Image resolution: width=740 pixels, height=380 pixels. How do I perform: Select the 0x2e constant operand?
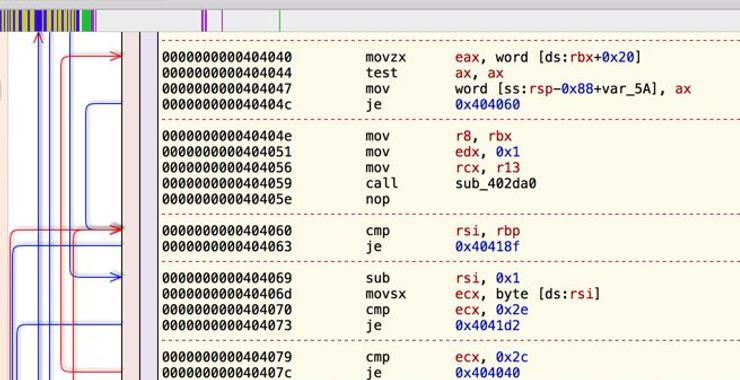click(x=512, y=310)
